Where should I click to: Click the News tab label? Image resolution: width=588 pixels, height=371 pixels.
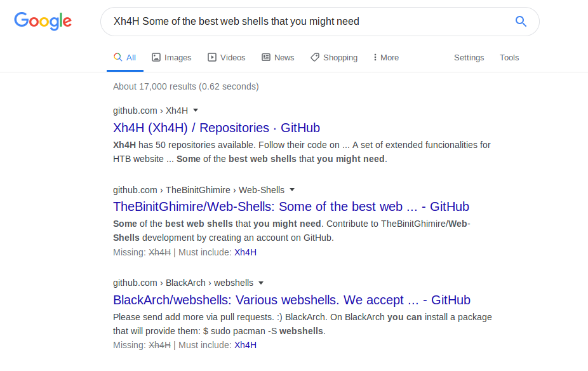click(x=284, y=57)
